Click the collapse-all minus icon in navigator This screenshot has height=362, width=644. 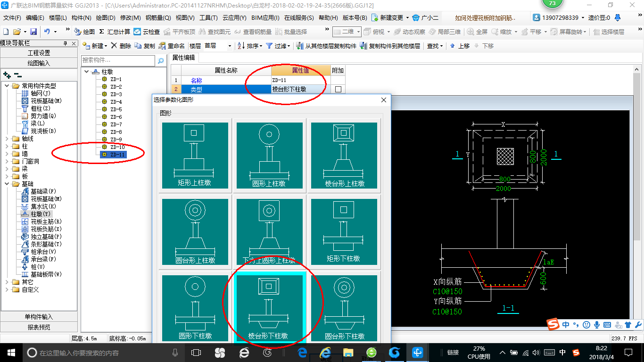click(x=17, y=75)
